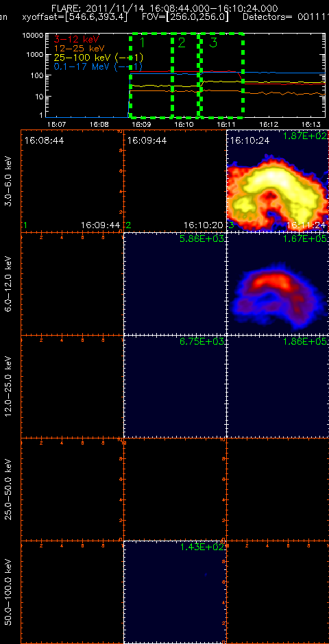Click the 16:07 tick on the time axis
Image resolution: width=329 pixels, height=644 pixels.
tap(57, 123)
